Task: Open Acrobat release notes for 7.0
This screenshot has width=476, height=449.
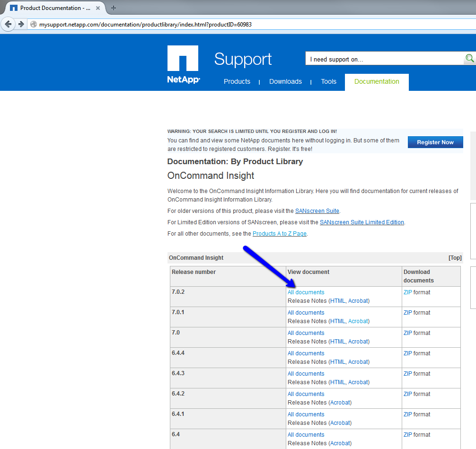Action: pos(358,341)
